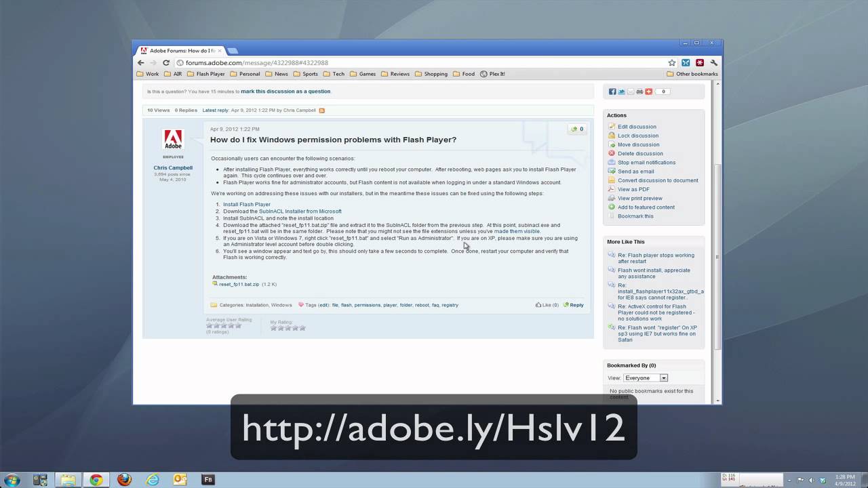Click the View as PDF icon

point(612,189)
